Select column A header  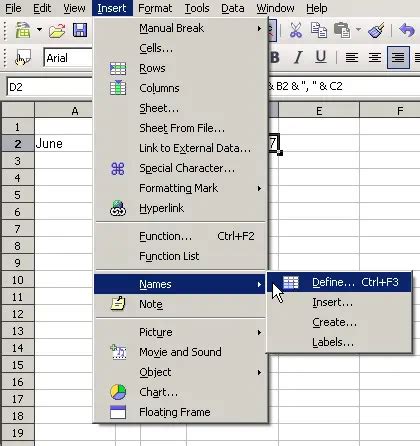tap(63, 110)
